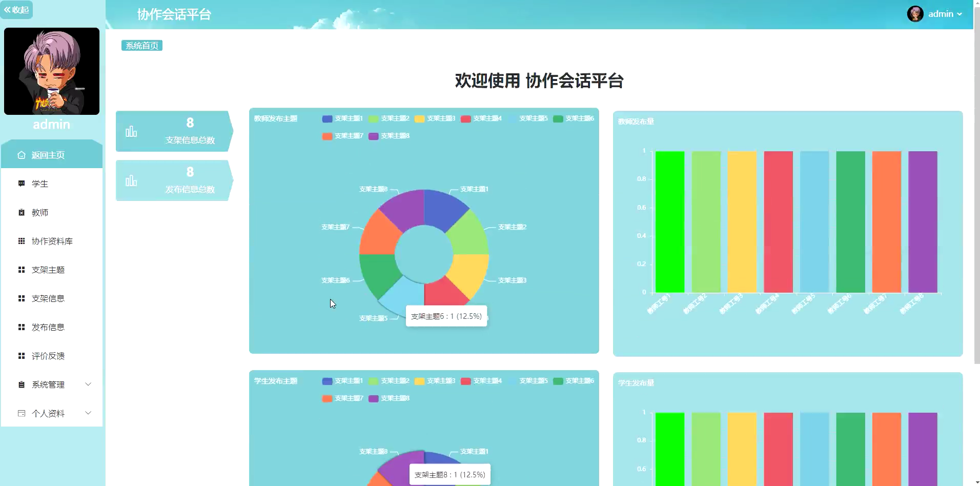The width and height of the screenshot is (980, 486).
Task: Click the 协作会话平台 title in the header
Action: point(174,14)
